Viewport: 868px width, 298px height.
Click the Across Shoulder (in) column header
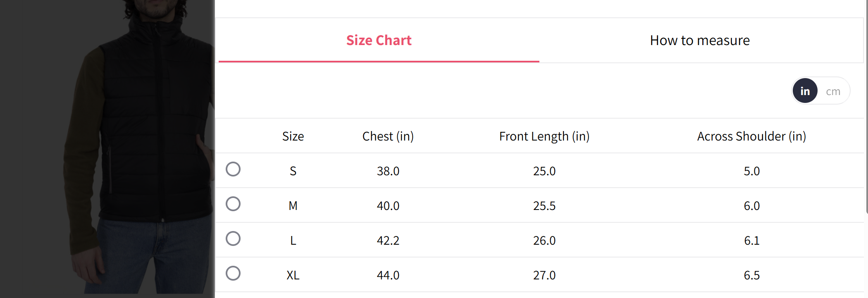pos(751,136)
